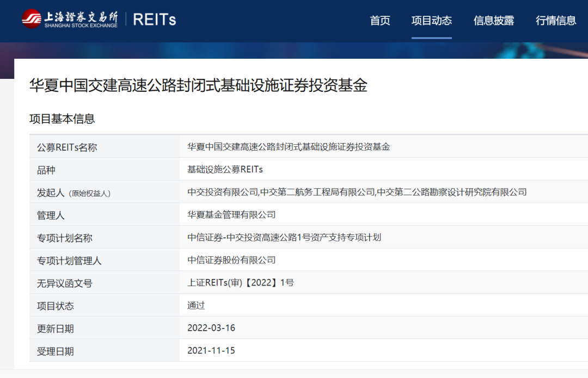Screen dimensions: 588x378
Task: Go to the 信息披露 menu
Action: click(x=494, y=21)
